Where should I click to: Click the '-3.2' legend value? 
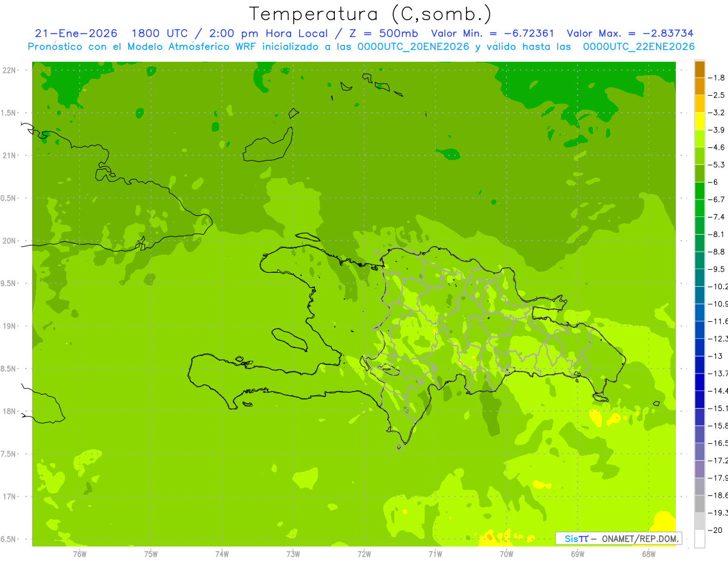(x=717, y=113)
